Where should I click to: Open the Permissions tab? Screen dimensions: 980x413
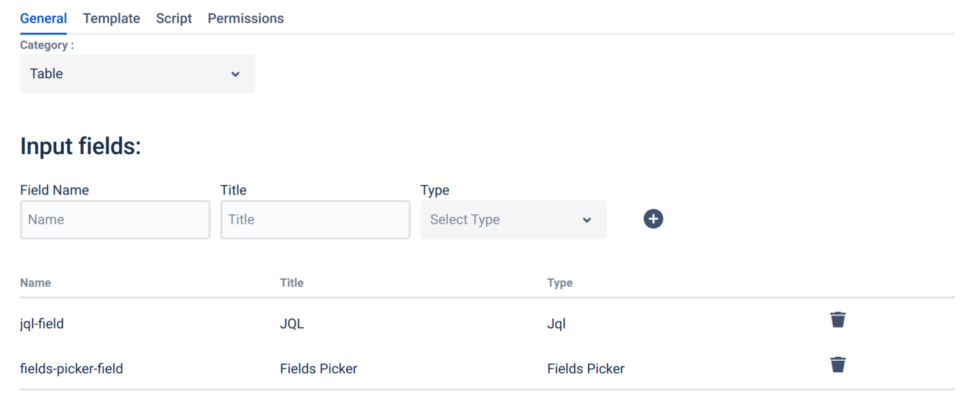(245, 18)
